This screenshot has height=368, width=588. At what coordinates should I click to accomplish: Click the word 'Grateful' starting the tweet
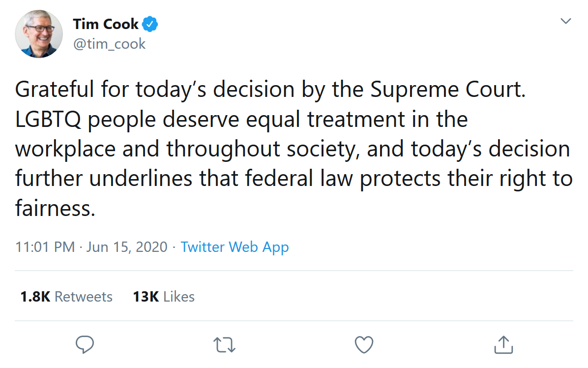(54, 90)
